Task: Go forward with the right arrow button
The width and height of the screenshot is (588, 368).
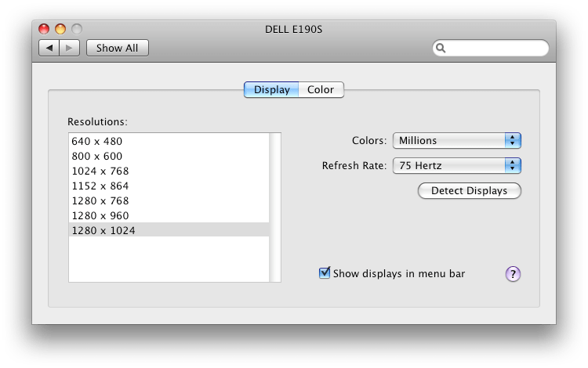Action: (x=69, y=48)
